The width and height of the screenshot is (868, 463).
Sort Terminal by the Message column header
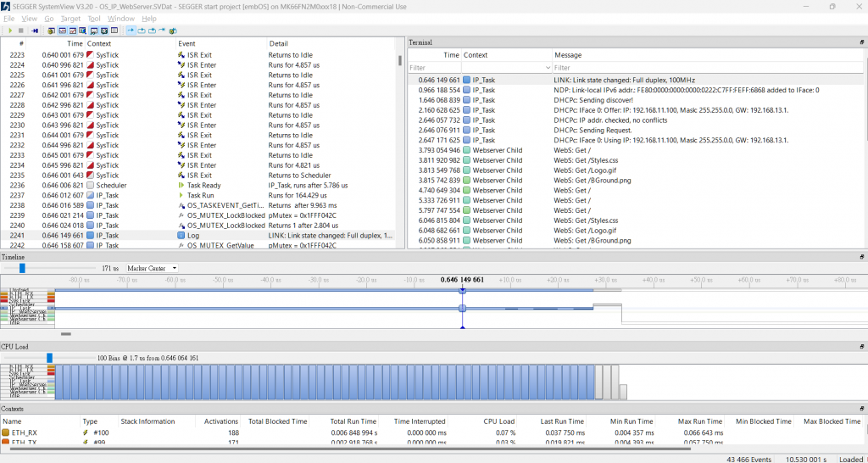tap(568, 55)
